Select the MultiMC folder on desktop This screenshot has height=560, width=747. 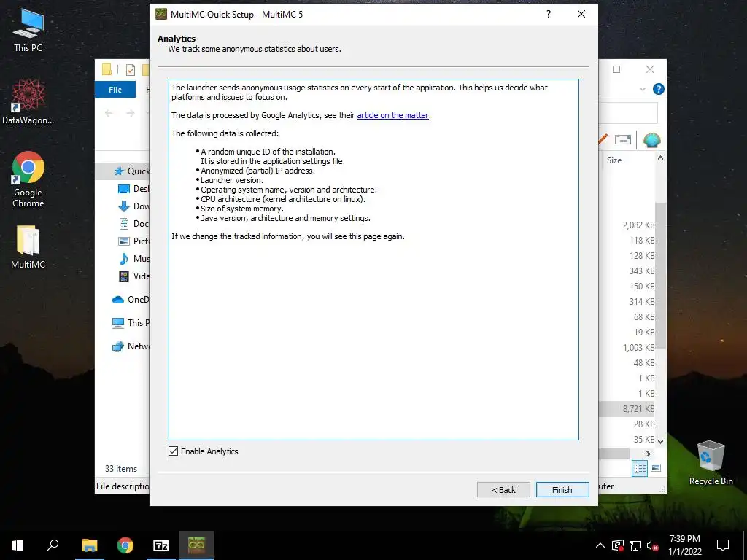click(28, 246)
